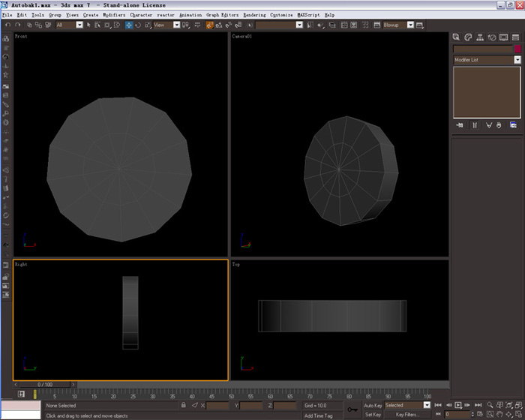Screen dimensions: 525x420
Task: Enable Auto Key mode
Action: tap(373, 405)
